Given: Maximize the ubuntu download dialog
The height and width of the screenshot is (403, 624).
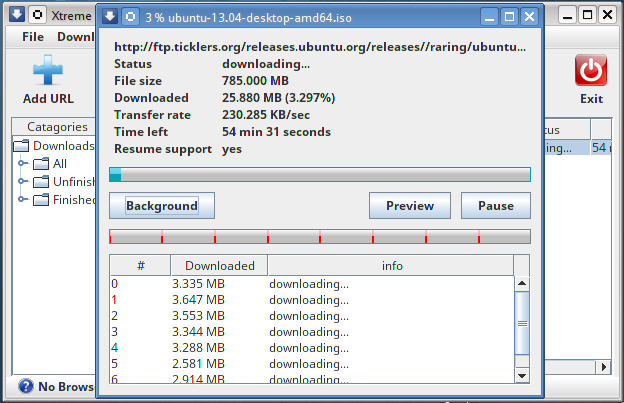Looking at the screenshot, I should (x=509, y=17).
